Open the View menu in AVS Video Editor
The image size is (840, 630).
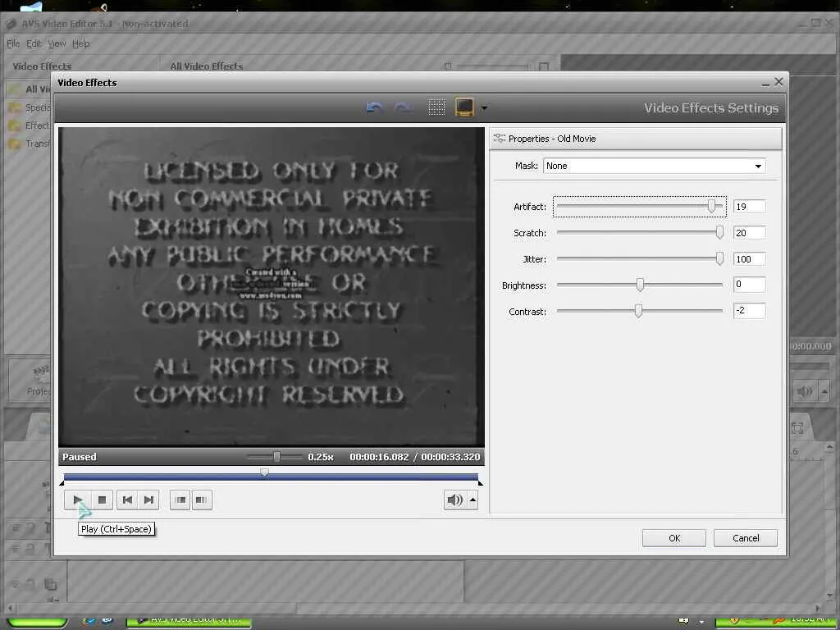[57, 43]
